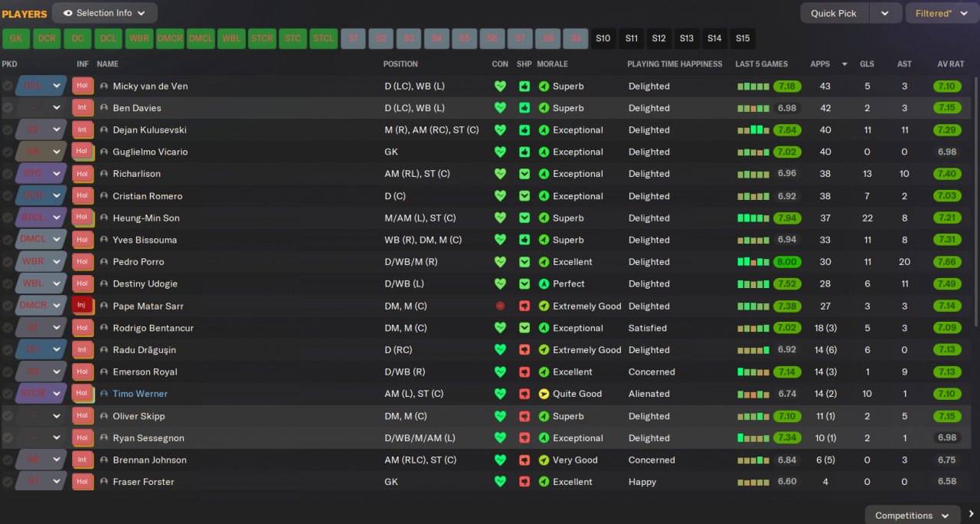Screen dimensions: 980x524
Task: Select the GK position slot
Action: [16, 38]
